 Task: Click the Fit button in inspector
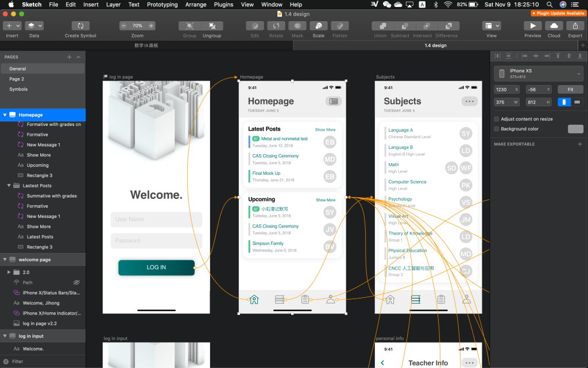click(570, 90)
